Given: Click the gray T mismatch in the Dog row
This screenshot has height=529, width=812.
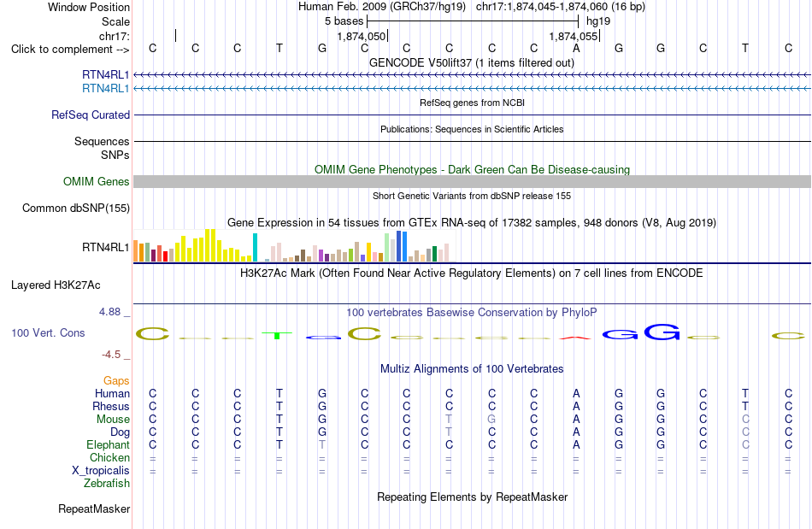Looking at the screenshot, I should [449, 432].
